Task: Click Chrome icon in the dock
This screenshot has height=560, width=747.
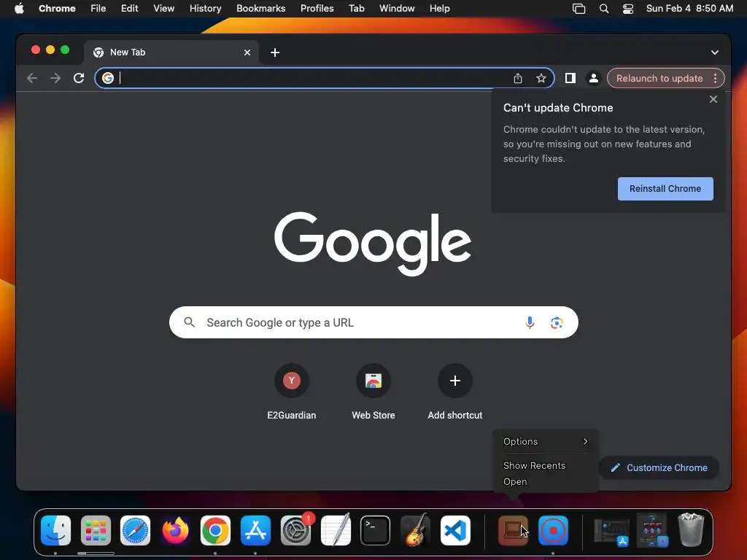Action: [x=215, y=530]
